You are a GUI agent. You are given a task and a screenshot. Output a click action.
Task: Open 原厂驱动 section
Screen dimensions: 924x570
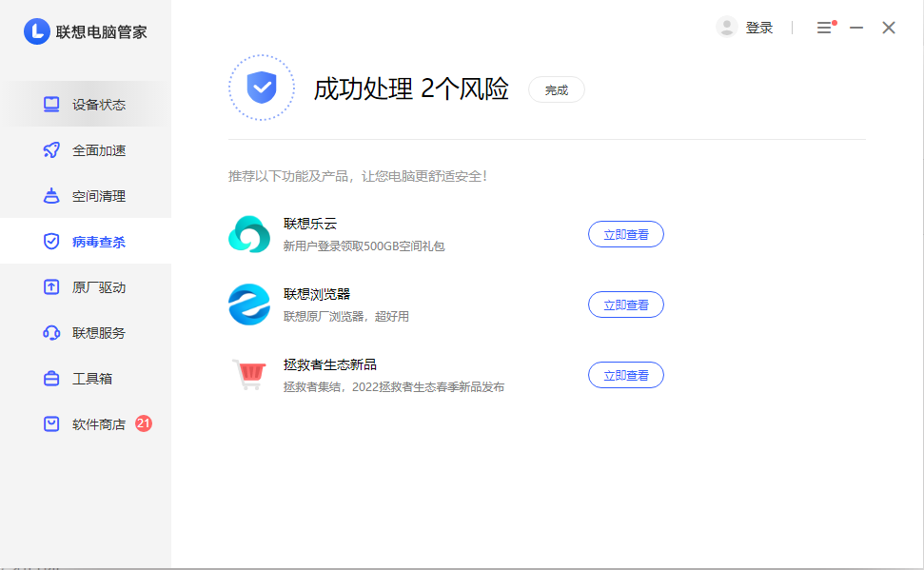(x=86, y=287)
